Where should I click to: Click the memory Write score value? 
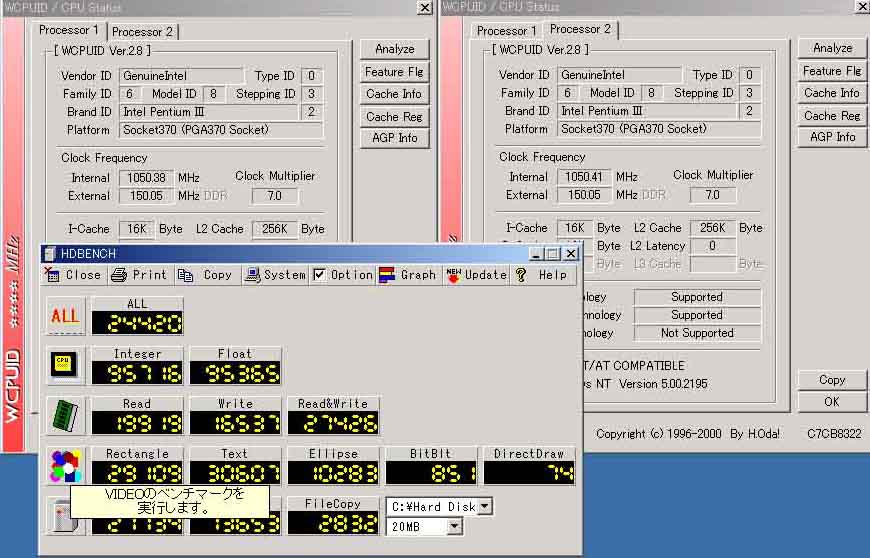tap(236, 423)
